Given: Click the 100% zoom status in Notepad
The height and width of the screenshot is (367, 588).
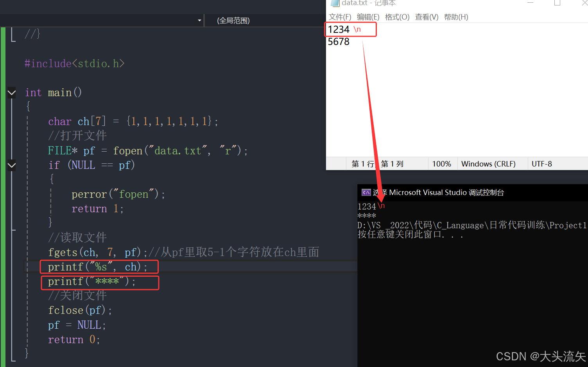Looking at the screenshot, I should click(x=441, y=164).
